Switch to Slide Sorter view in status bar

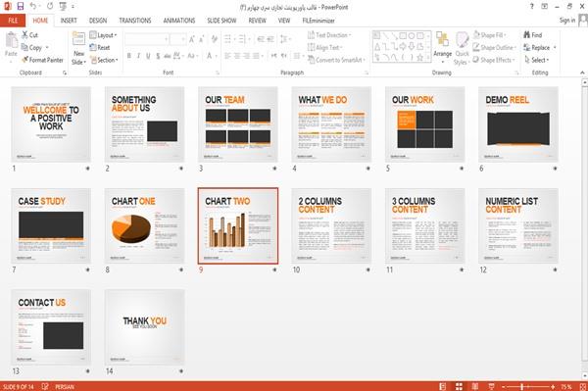459,386
